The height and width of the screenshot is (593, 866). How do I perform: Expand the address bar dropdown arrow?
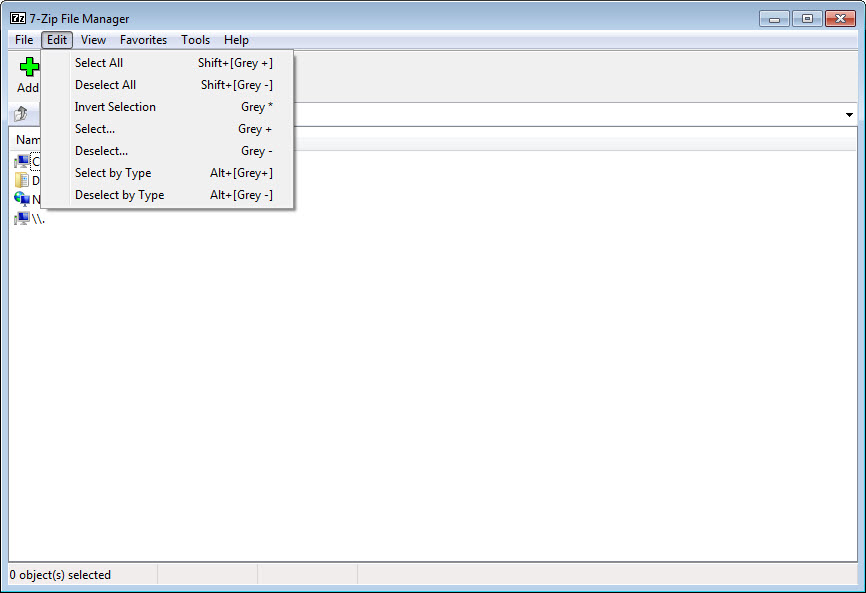[x=849, y=115]
